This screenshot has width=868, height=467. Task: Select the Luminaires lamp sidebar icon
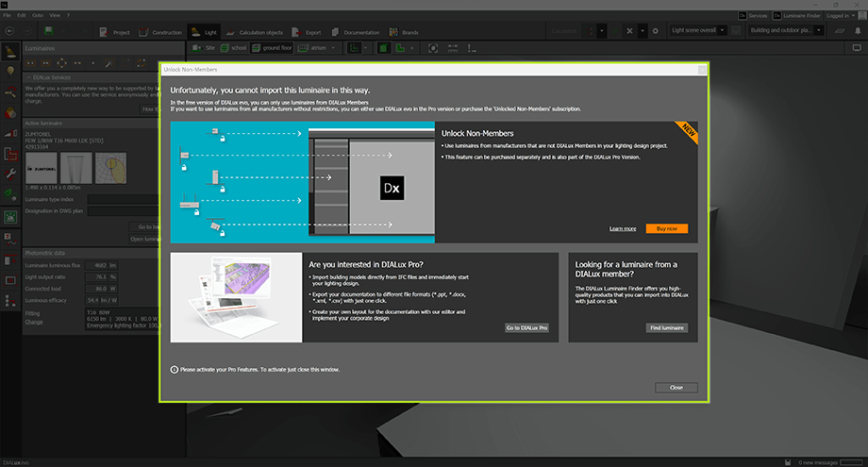coord(10,51)
